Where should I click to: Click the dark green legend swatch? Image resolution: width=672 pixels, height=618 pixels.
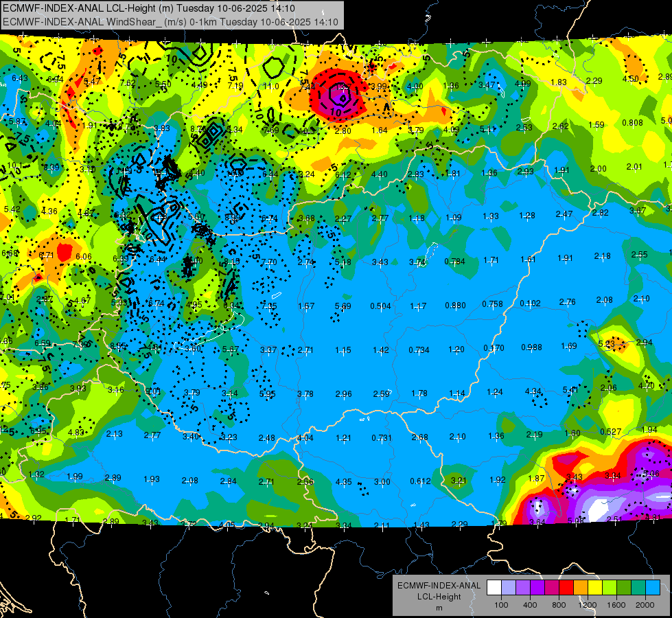pos(624,587)
